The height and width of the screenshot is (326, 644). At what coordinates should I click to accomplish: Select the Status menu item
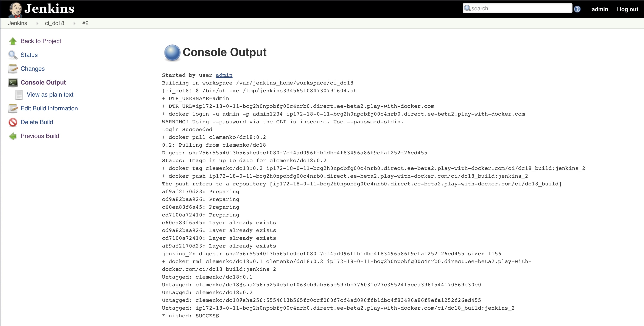coord(30,55)
